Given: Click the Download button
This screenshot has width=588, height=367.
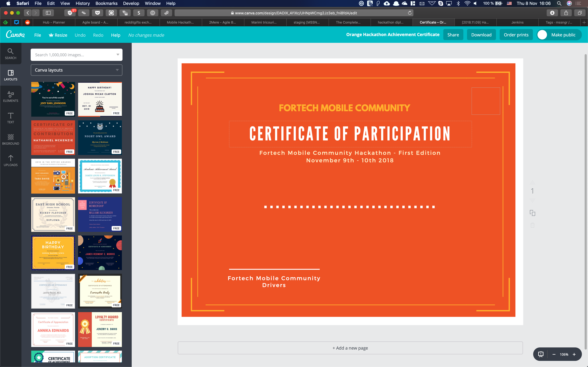Looking at the screenshot, I should (481, 35).
